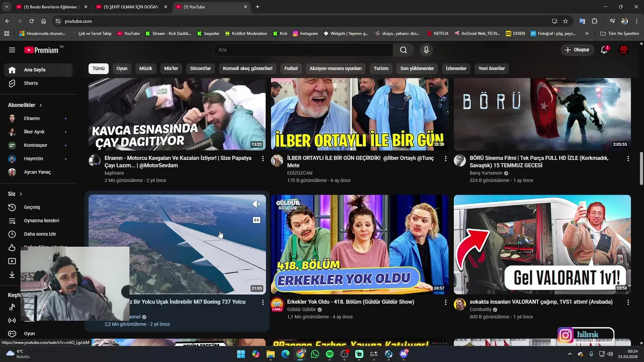Screen dimensions: 644x362
Task: Open Spotify from the Windows taskbar
Action: coord(330,354)
